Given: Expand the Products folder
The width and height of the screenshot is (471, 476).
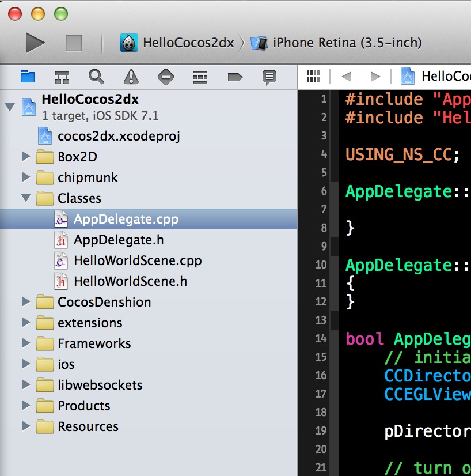Looking at the screenshot, I should [26, 405].
